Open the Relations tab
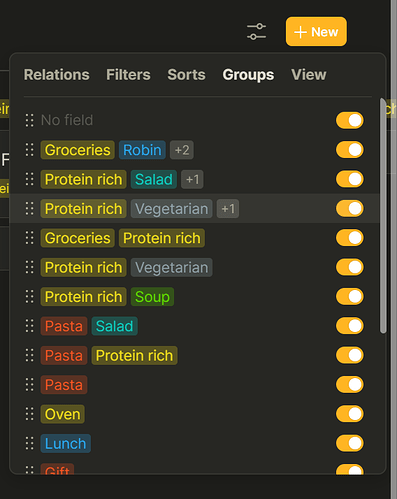The image size is (397, 499). coord(57,75)
